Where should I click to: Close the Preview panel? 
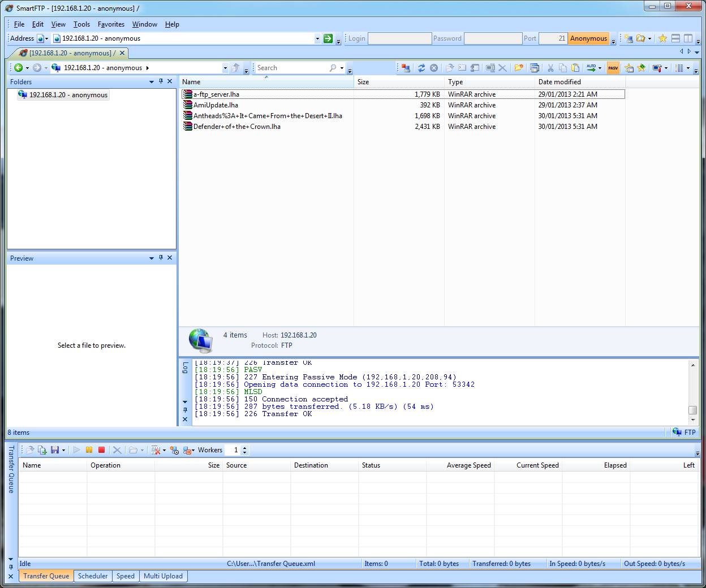pyautogui.click(x=170, y=258)
